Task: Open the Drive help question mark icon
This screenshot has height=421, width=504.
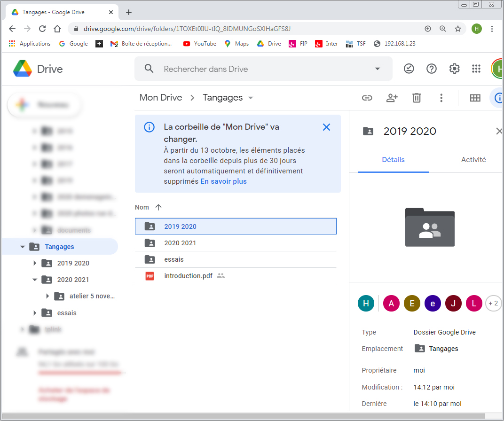Action: [x=431, y=69]
